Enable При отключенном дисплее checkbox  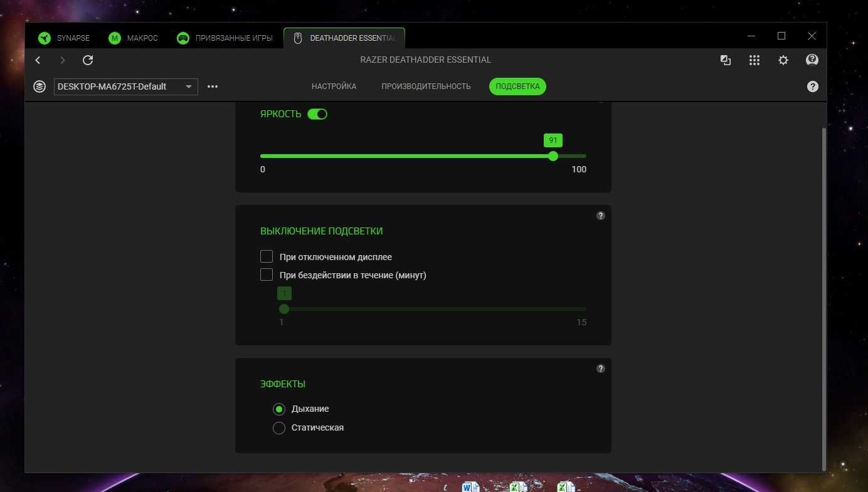click(x=267, y=256)
